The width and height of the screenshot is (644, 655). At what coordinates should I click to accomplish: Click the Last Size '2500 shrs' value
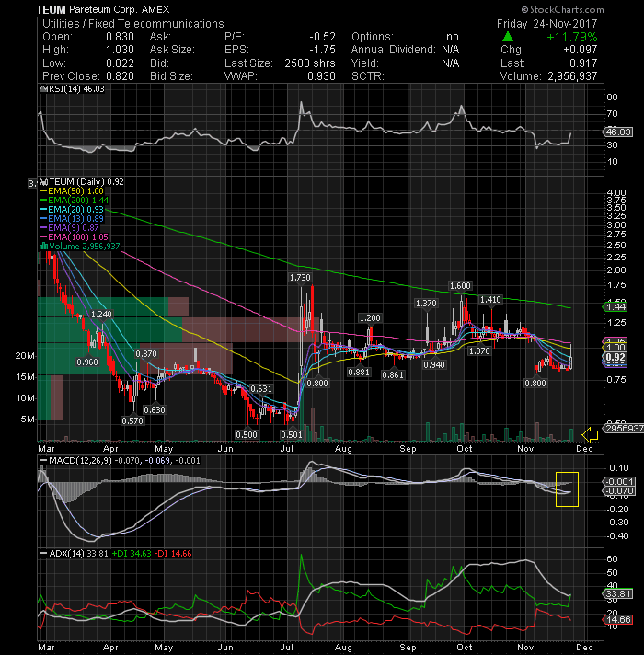310,63
